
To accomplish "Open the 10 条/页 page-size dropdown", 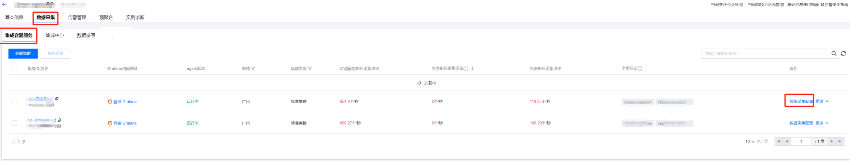I will 750,142.
